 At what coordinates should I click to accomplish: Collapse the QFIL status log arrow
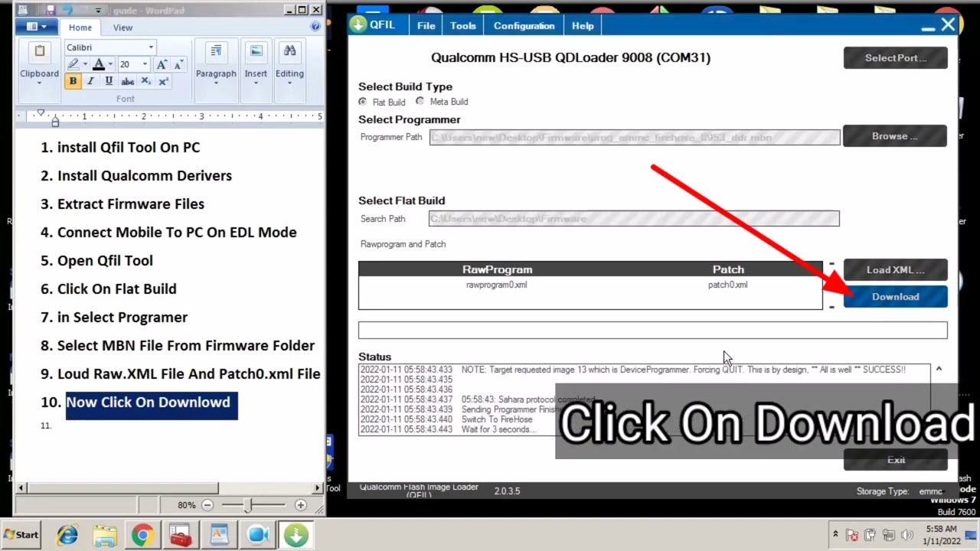click(x=939, y=369)
